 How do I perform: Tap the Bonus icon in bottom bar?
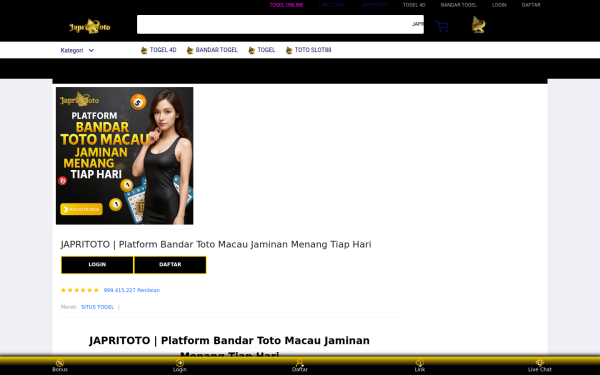(60, 363)
